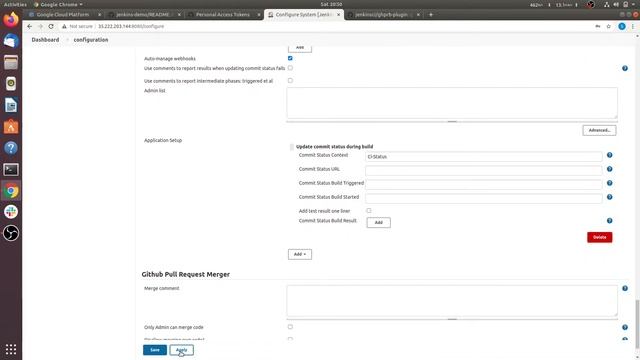
Task: Open Ubuntu Software from the dock
Action: coord(11,127)
